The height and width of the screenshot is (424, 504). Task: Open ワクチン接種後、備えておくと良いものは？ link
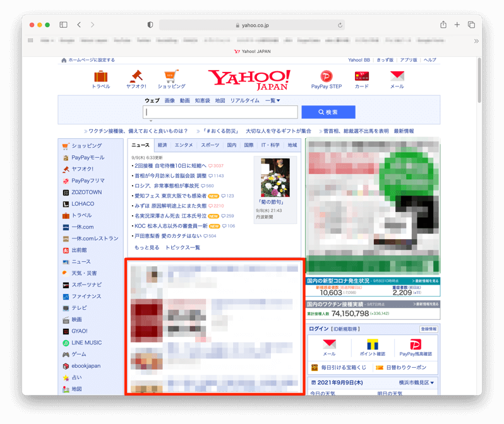point(138,131)
